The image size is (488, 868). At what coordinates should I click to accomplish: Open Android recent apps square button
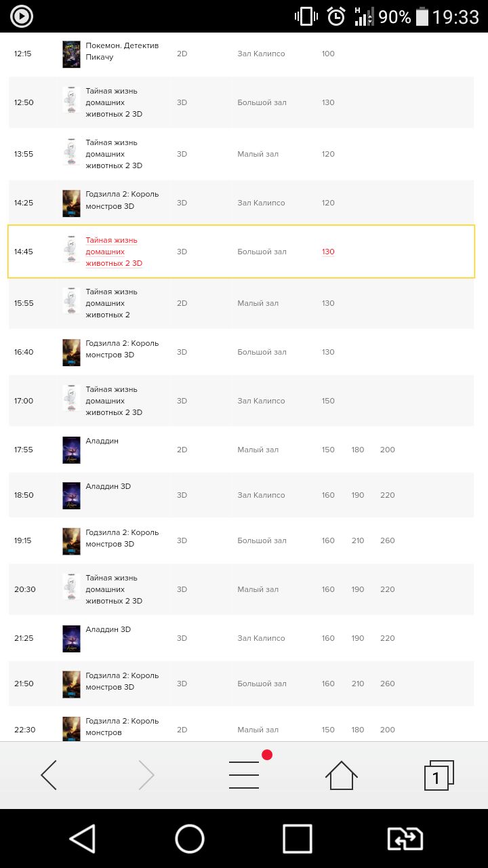pos(298,839)
